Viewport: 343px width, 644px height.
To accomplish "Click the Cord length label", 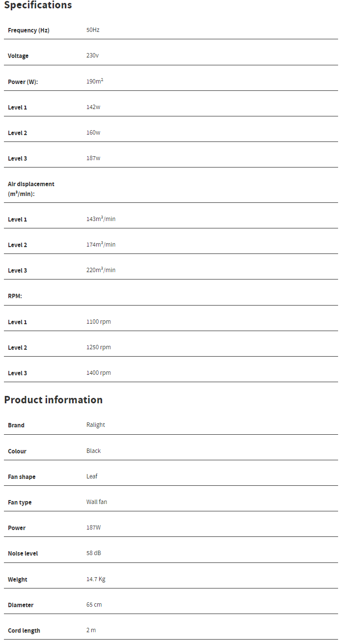I will coord(24,630).
